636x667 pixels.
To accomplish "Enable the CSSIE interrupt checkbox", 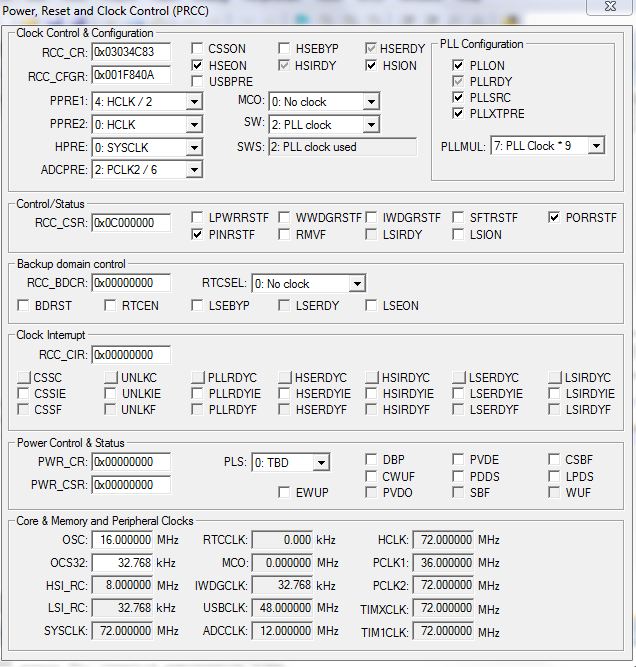I will coord(23,393).
